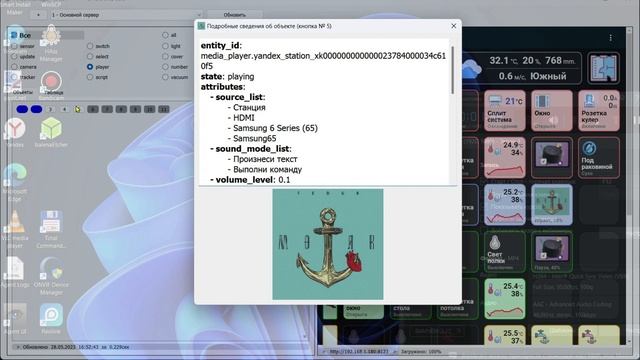The width and height of the screenshot is (640, 360).
Task: Open the faded Total Commander desktop icon
Action: 51,229
